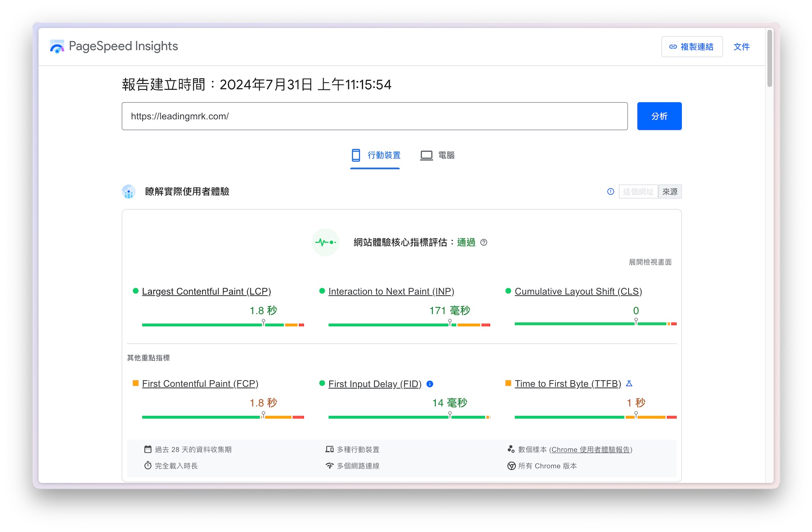Click the CLS distribution bar
The image size is (812, 532).
(x=595, y=324)
